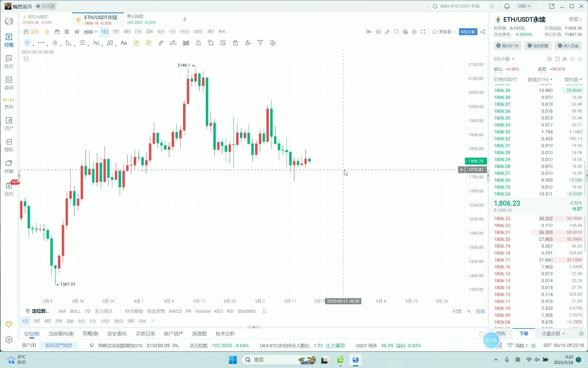Open the 2位小数 decimal precision dropdown
This screenshot has width=588, height=368.
(x=504, y=59)
